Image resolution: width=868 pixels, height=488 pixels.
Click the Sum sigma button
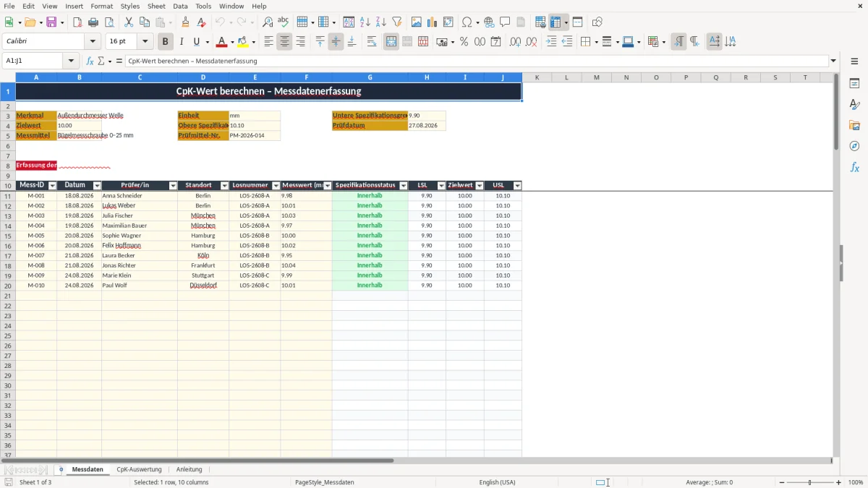[101, 61]
